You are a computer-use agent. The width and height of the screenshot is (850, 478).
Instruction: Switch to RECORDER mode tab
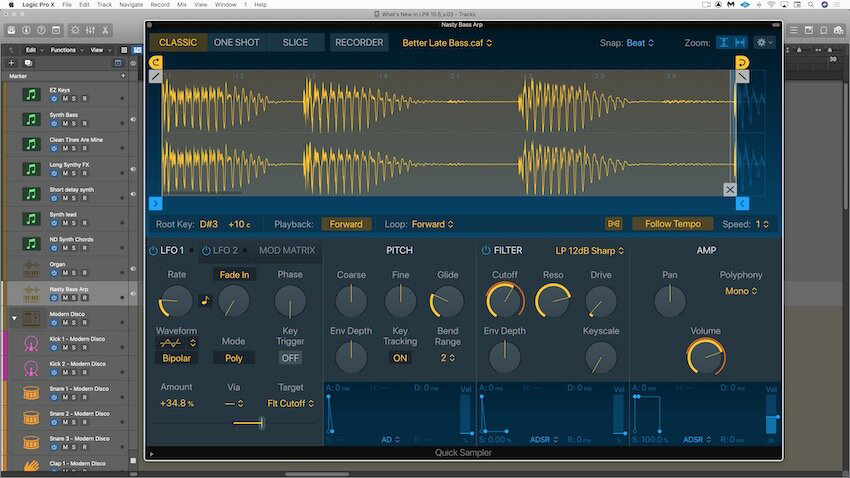tap(359, 42)
